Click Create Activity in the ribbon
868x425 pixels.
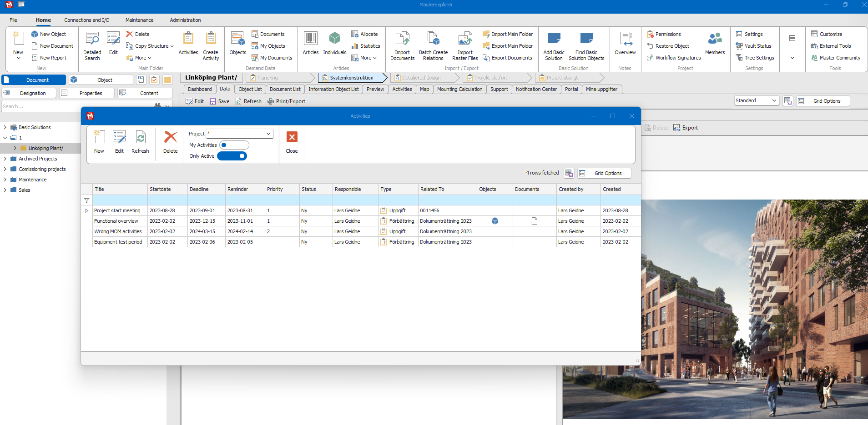pyautogui.click(x=211, y=46)
